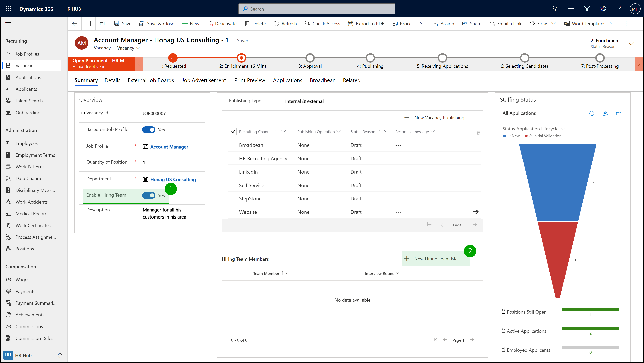Select the 5: Receiving Applications stage
Screen dimensions: 644x363
click(x=442, y=58)
